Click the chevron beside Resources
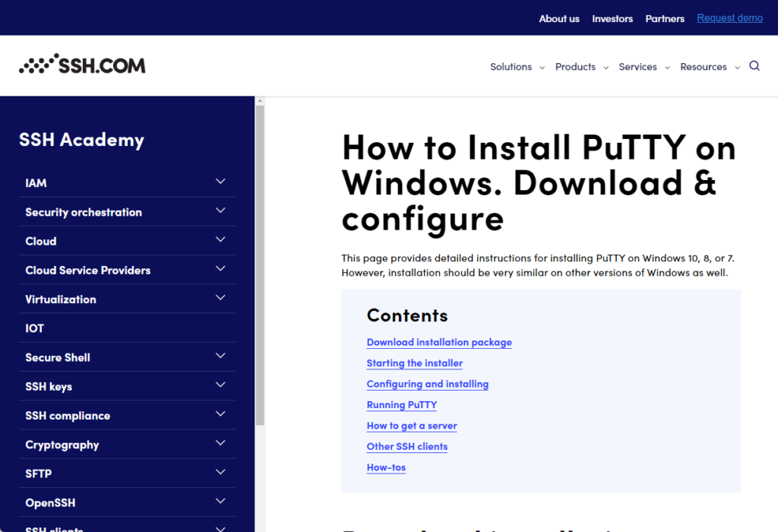This screenshot has height=532, width=778. click(737, 68)
